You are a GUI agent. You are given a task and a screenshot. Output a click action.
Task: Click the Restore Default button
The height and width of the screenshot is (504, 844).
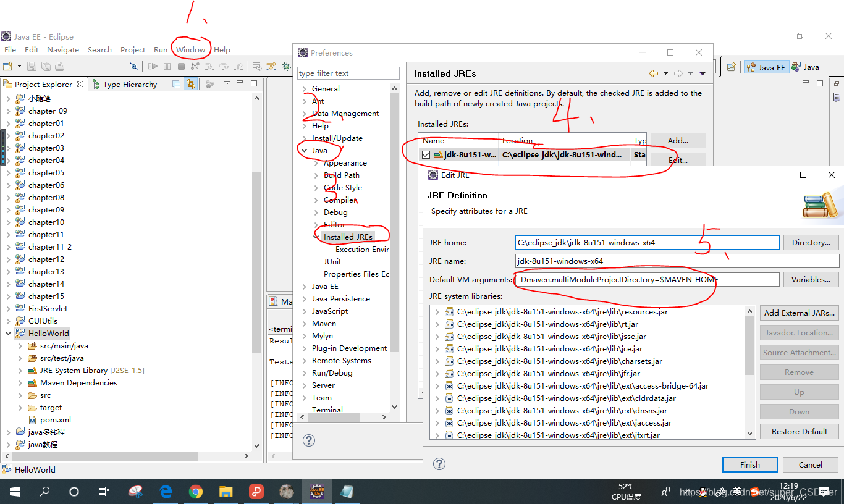[800, 432]
